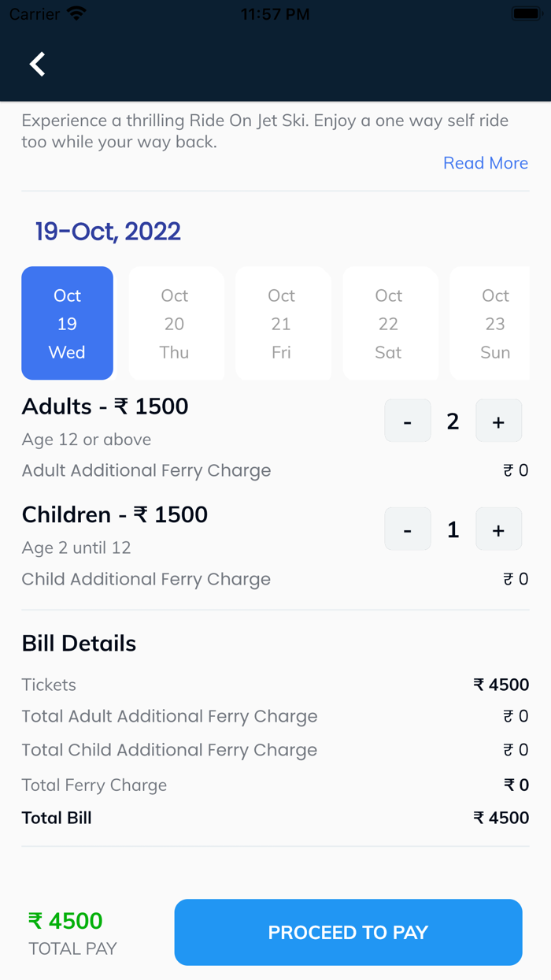Open the Read More link
The height and width of the screenshot is (980, 551).
click(x=485, y=163)
